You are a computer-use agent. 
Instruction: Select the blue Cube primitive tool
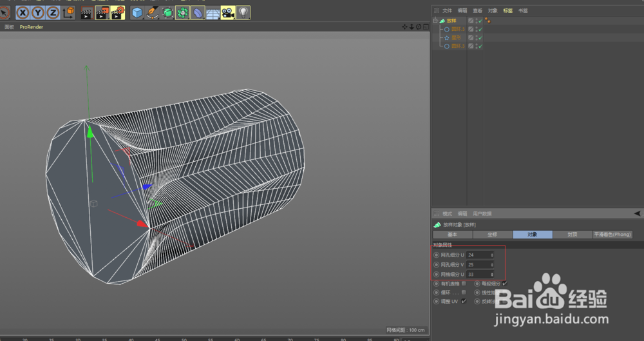point(137,12)
